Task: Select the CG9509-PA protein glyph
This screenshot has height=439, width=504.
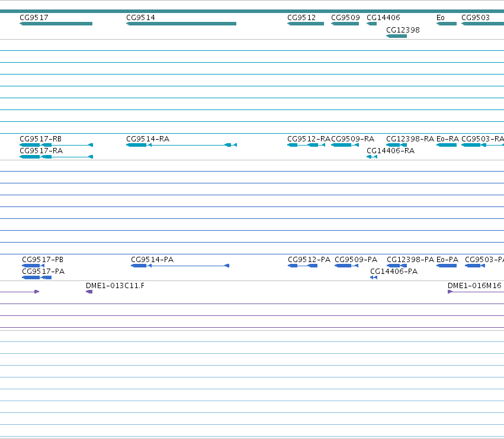Action: (x=346, y=266)
